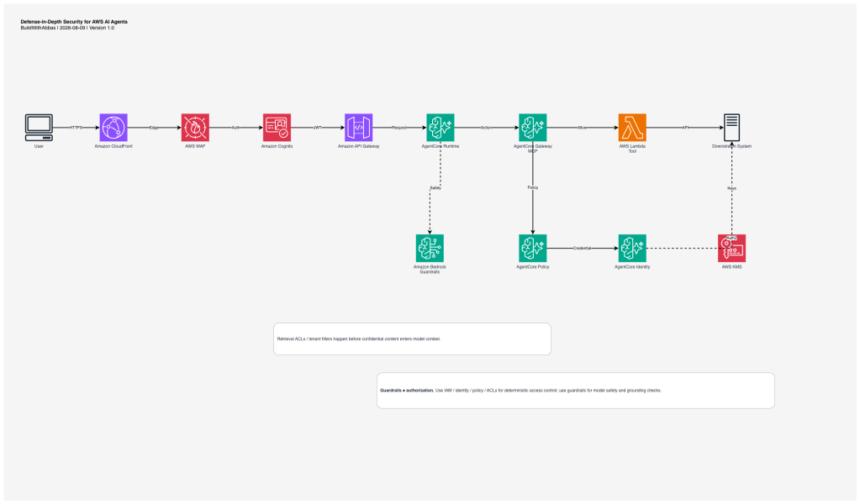Click the 'Guardrails ≠ authorization' note box
This screenshot has height=504, width=860.
click(x=576, y=391)
